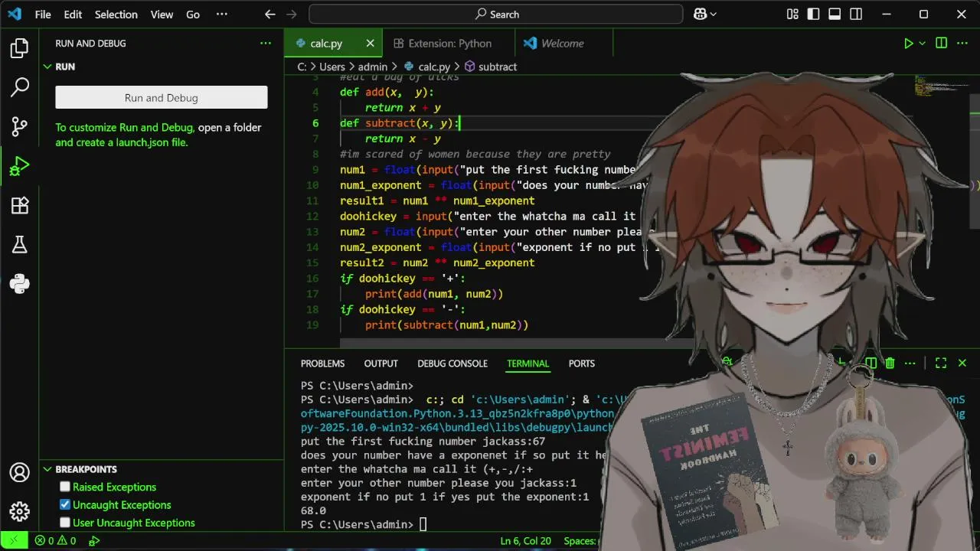Go forward with the navigation arrow
The height and width of the screenshot is (551, 980).
coord(291,14)
